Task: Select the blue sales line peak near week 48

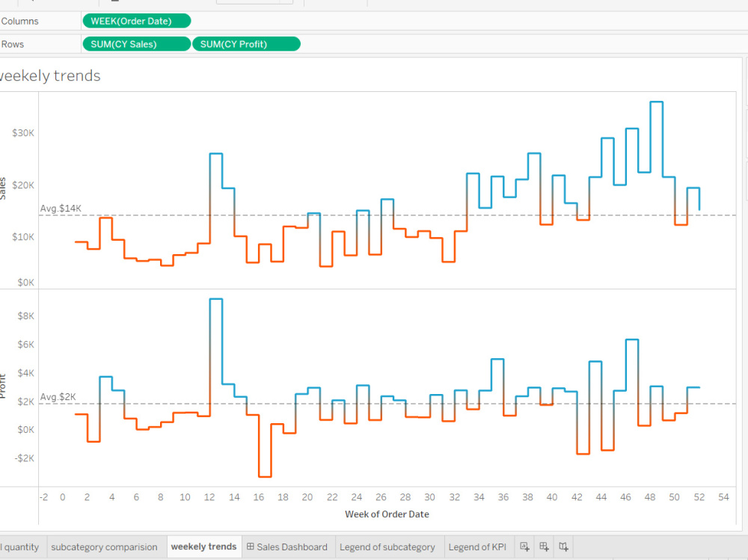Action: 656,102
